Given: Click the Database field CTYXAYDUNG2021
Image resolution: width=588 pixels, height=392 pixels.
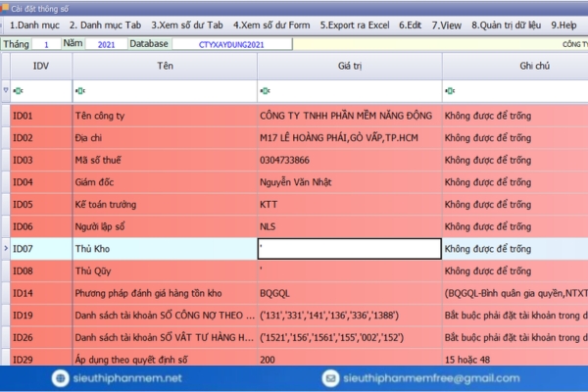Looking at the screenshot, I should [231, 44].
